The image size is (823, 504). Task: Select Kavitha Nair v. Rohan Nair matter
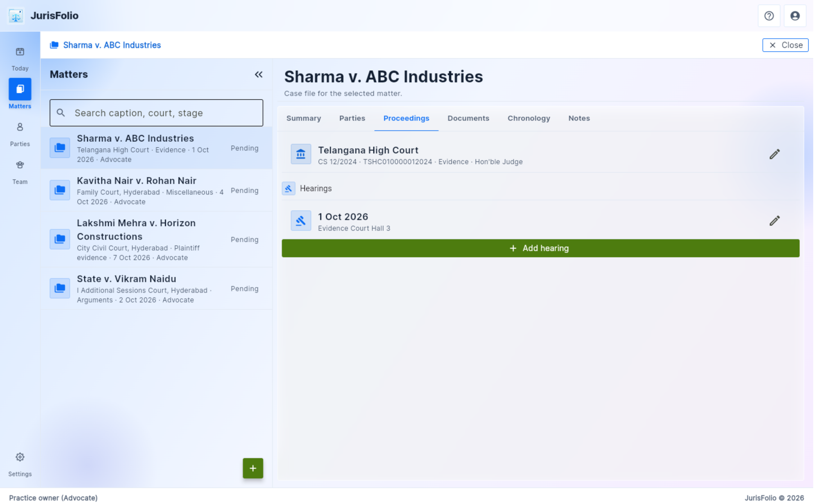click(156, 190)
